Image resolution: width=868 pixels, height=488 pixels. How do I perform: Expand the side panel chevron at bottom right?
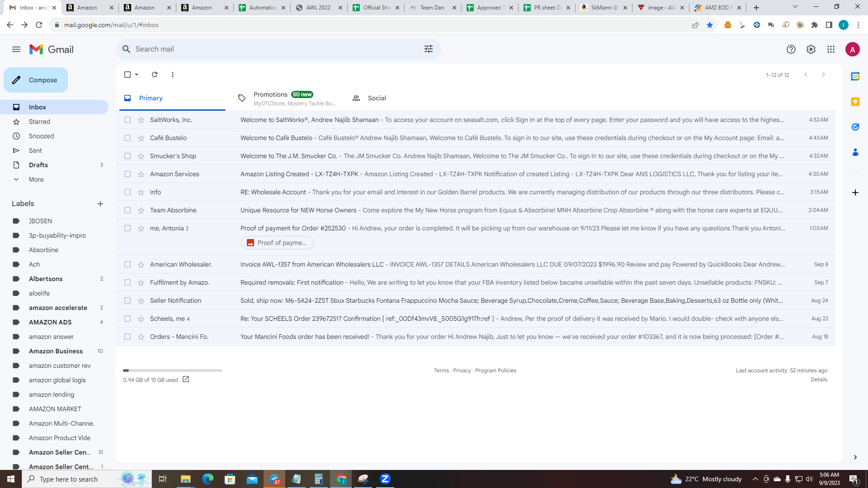(855, 457)
